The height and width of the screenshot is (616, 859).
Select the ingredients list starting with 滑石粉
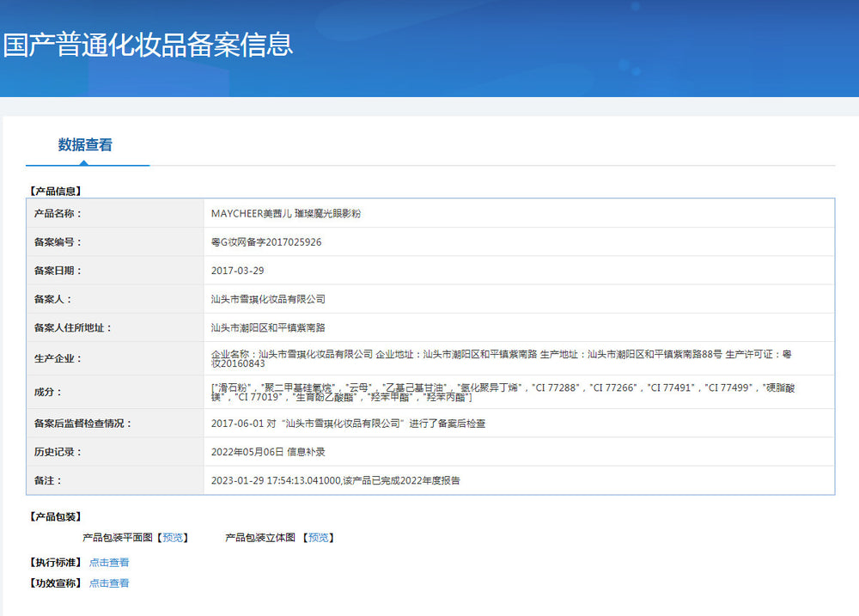503,392
